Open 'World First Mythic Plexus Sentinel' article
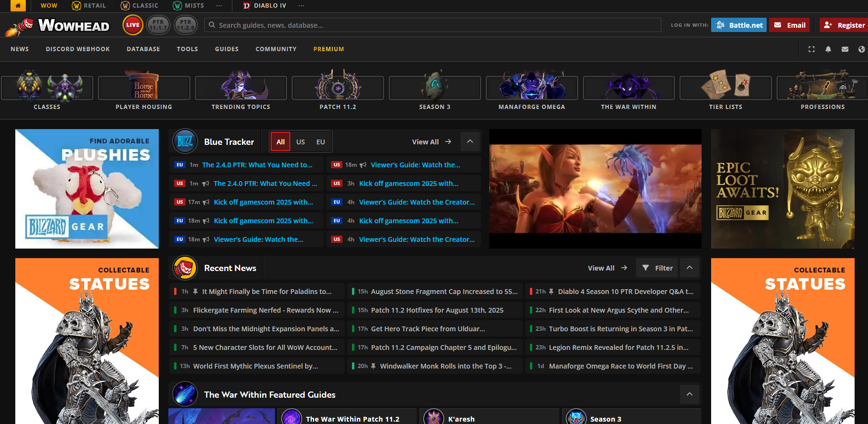868x424 pixels. pyautogui.click(x=255, y=366)
